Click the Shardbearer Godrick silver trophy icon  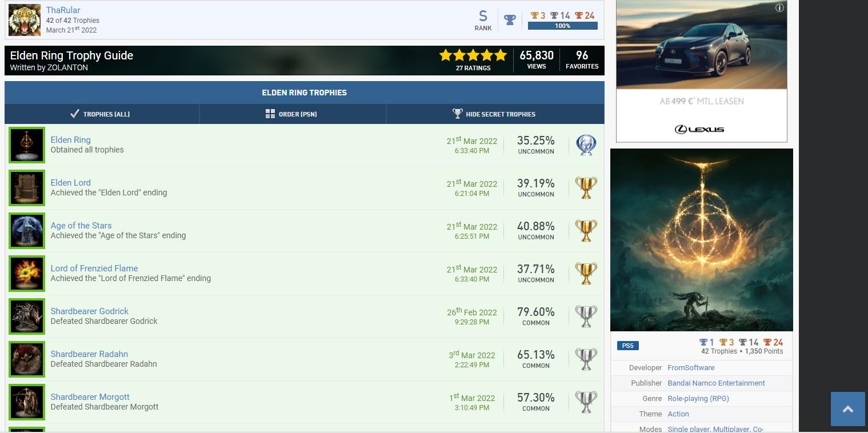point(586,316)
